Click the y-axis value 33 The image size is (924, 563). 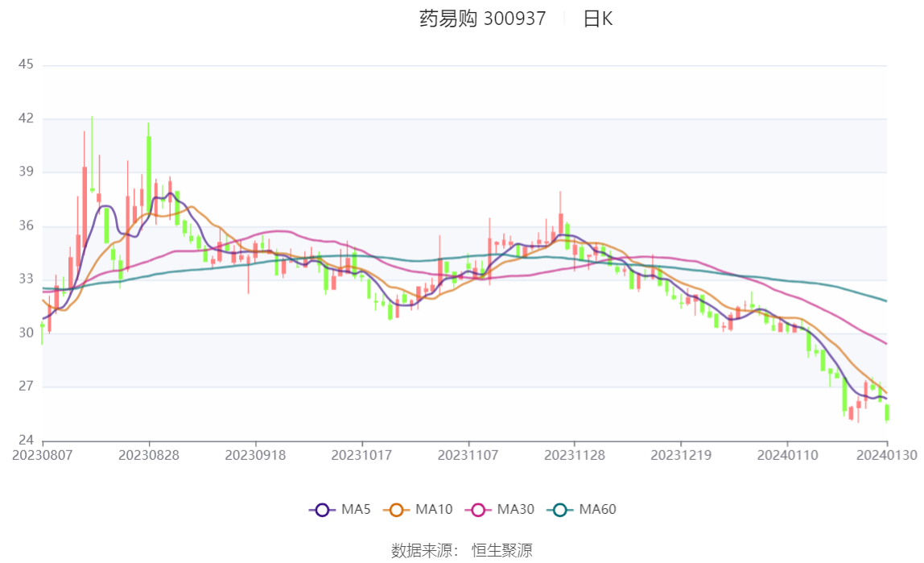[x=26, y=279]
